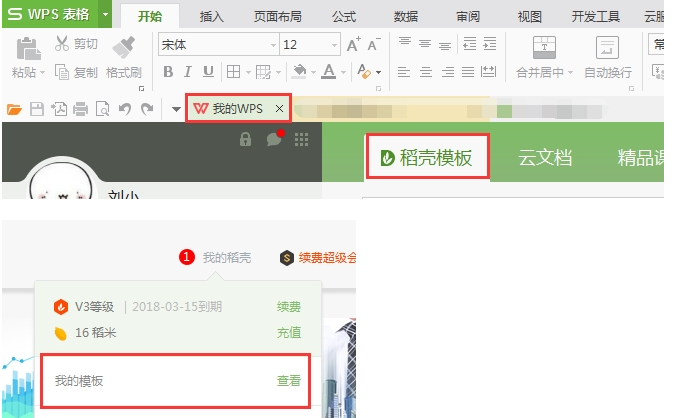Open the chat message icon with red dot
Screen dimensions: 679x418
pos(274,140)
